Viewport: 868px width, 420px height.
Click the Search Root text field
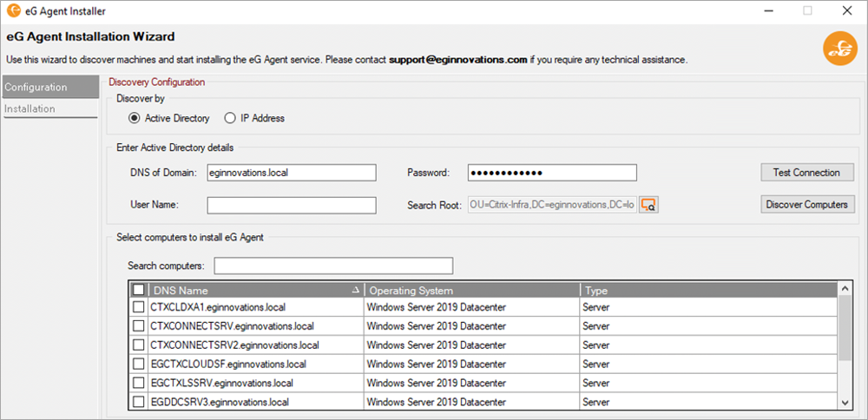point(552,205)
